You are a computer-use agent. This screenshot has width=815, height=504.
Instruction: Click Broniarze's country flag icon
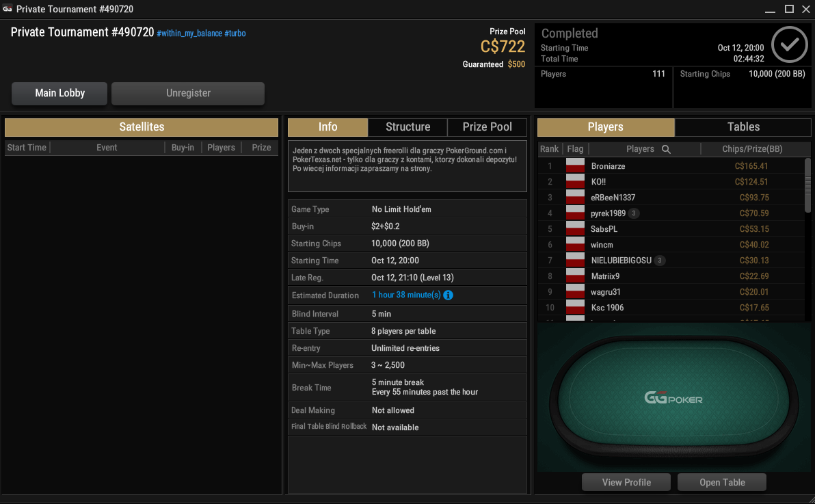coord(575,165)
